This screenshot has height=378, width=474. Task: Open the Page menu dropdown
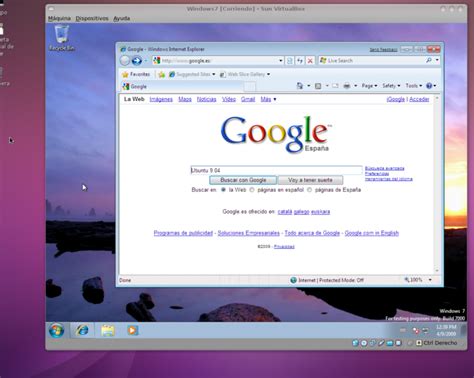[369, 86]
